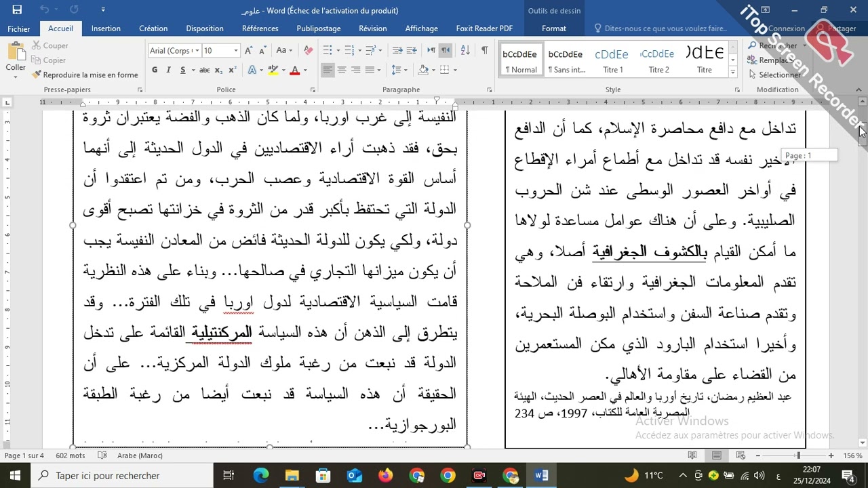Click Reproduire la mise en forme painter
Screen dimensions: 868x488
tap(85, 75)
